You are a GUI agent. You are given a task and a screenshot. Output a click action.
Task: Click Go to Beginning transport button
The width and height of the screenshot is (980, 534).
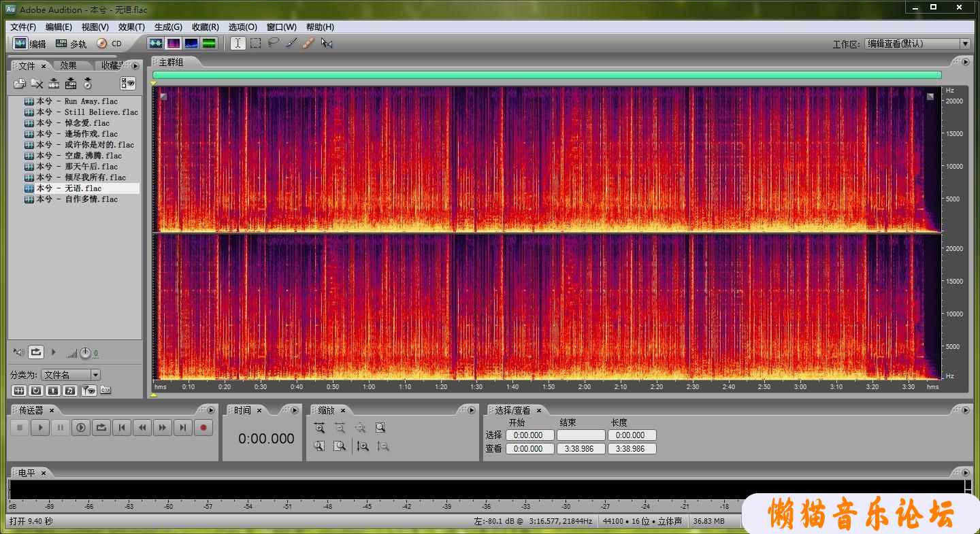(x=122, y=428)
